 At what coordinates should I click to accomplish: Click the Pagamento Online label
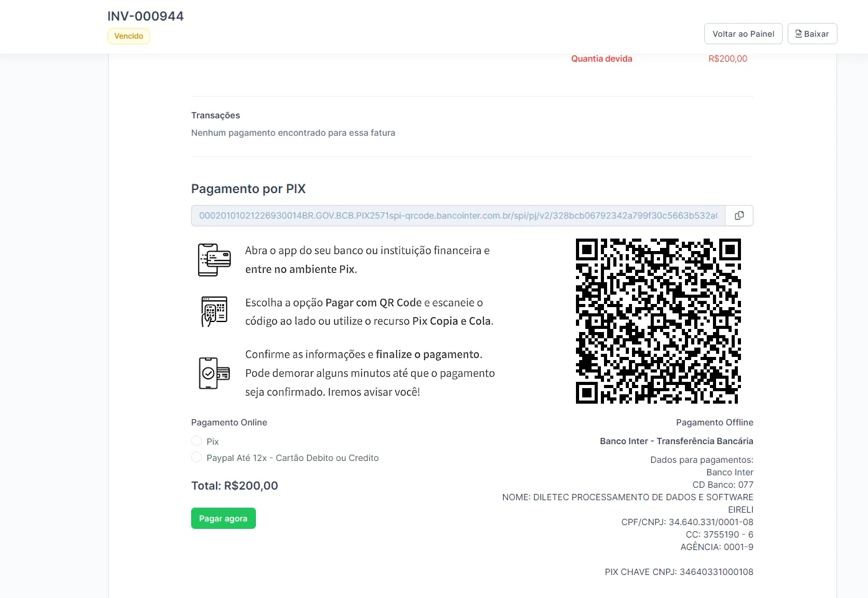tap(229, 422)
